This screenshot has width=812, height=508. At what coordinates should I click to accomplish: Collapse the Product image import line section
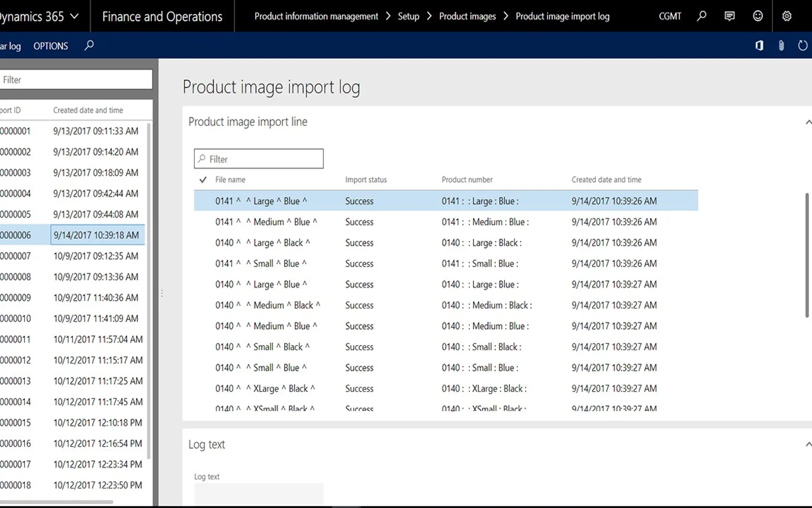tap(808, 122)
